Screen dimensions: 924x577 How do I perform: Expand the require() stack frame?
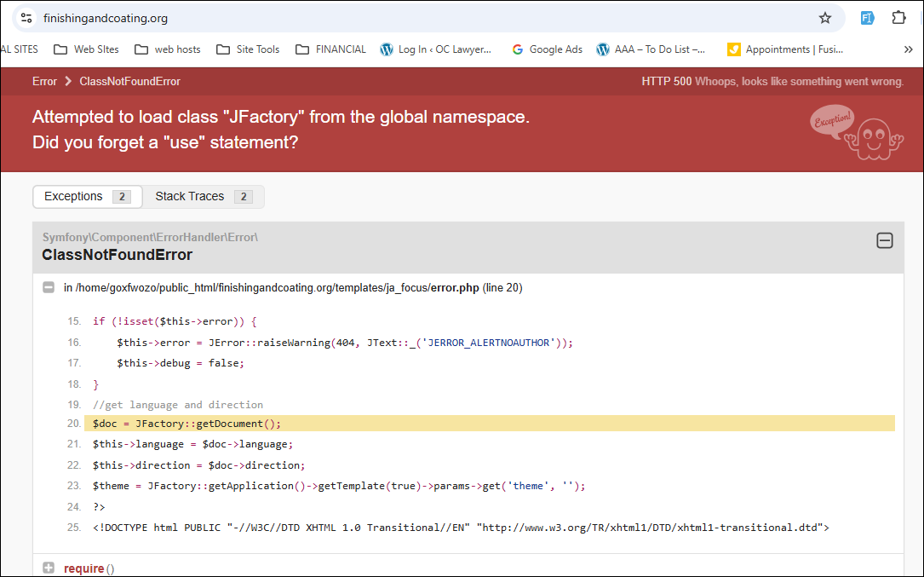[x=49, y=568]
